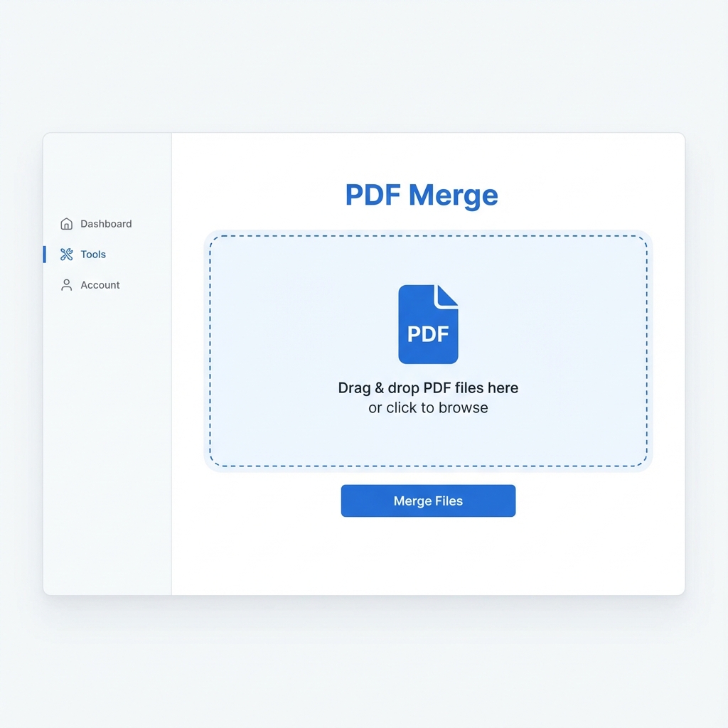
Task: Click the blue active indicator beside Tools
Action: tap(44, 254)
